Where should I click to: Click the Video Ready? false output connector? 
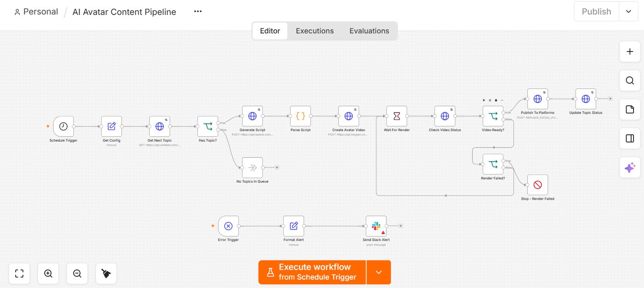[504, 120]
